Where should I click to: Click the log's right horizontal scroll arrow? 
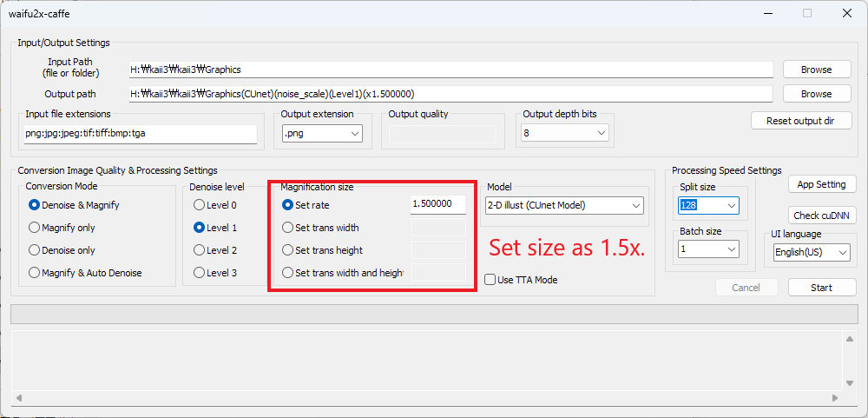point(837,397)
